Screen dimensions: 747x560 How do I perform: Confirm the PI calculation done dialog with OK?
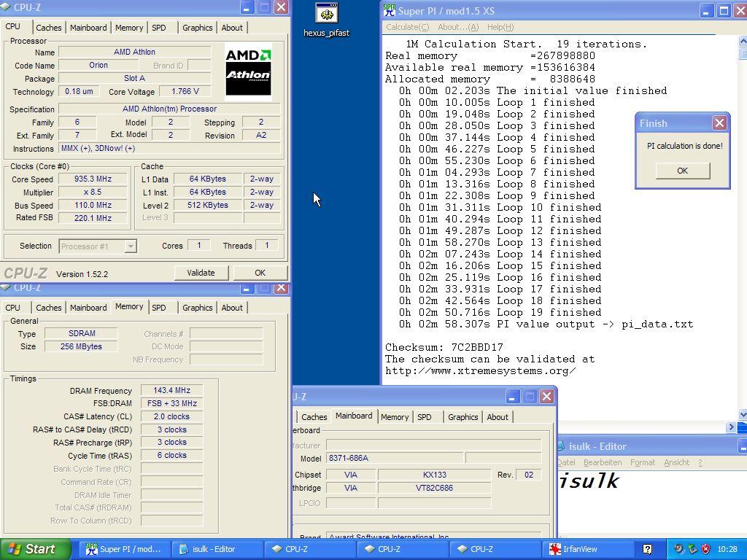[682, 171]
